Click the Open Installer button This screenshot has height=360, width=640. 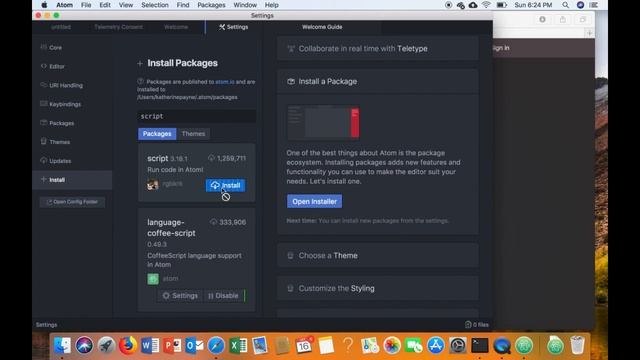314,202
